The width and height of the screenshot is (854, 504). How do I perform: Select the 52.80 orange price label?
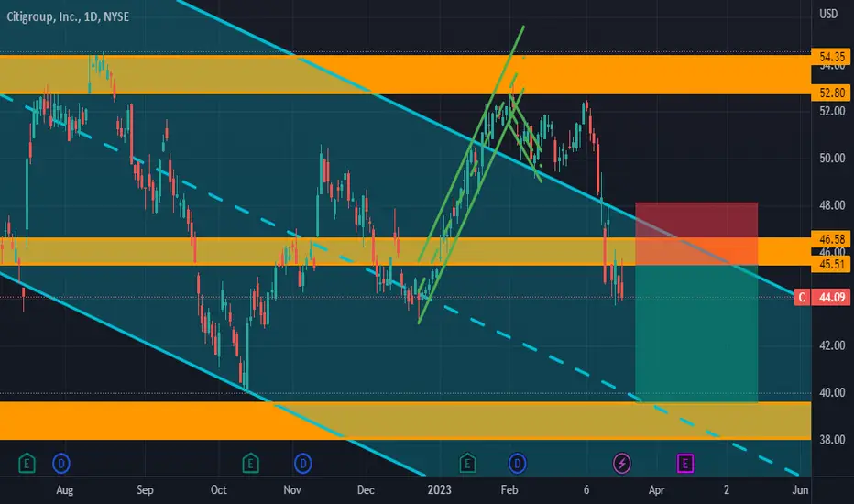(831, 93)
